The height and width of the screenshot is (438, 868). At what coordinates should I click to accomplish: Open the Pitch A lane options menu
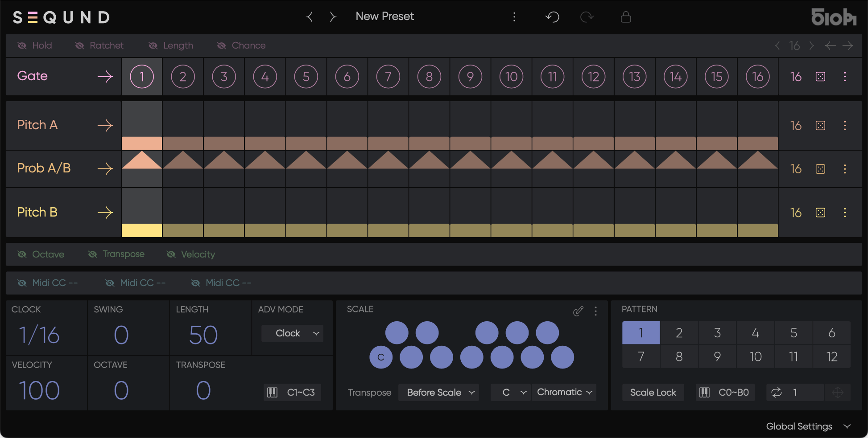point(844,126)
